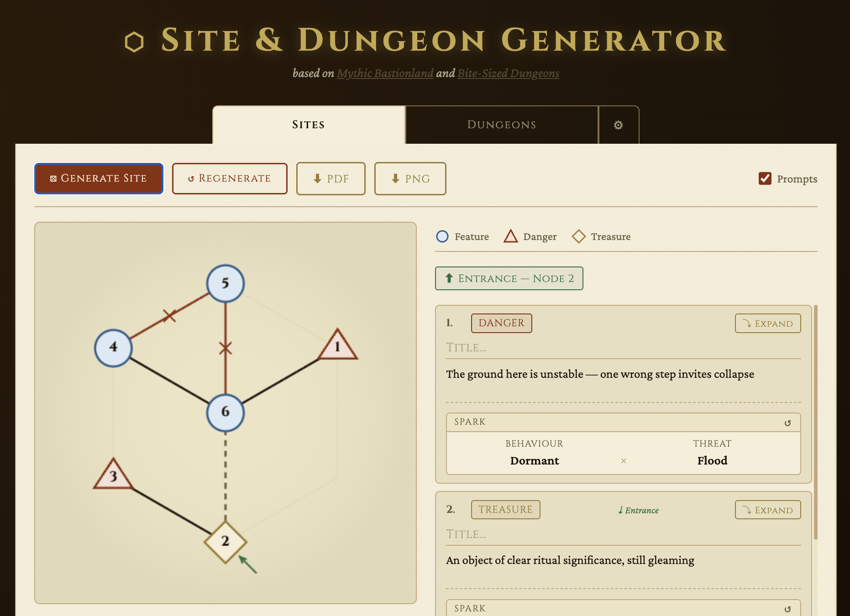Click the unstable ground description text
This screenshot has height=616, width=850.
pyautogui.click(x=600, y=374)
